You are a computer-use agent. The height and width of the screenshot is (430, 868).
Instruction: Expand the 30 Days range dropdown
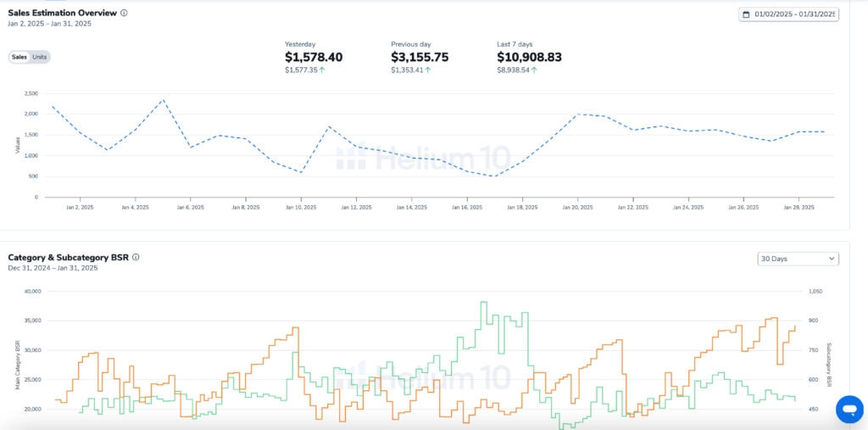point(797,259)
